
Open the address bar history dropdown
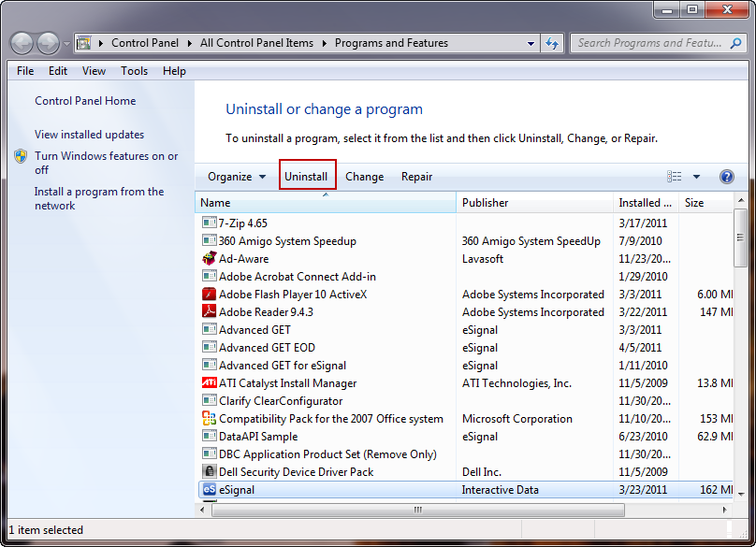click(x=531, y=43)
